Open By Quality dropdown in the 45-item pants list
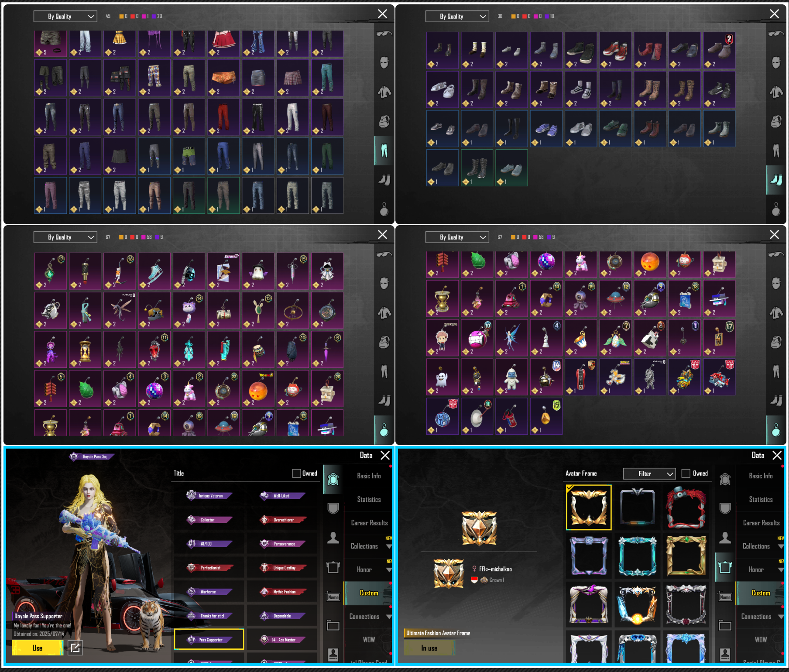The image size is (789, 672). pyautogui.click(x=65, y=17)
